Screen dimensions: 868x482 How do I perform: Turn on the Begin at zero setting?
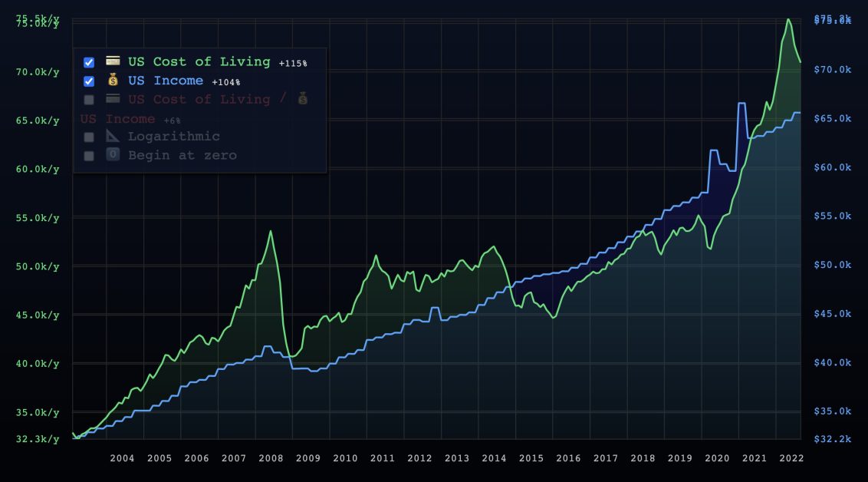click(89, 155)
